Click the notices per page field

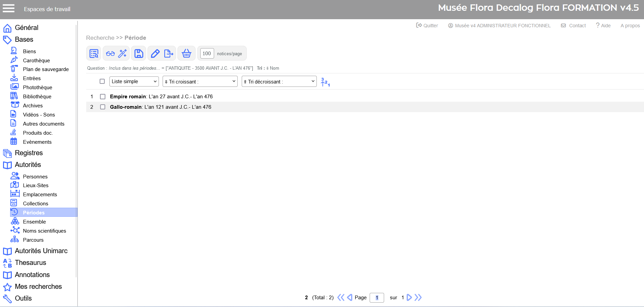click(207, 54)
